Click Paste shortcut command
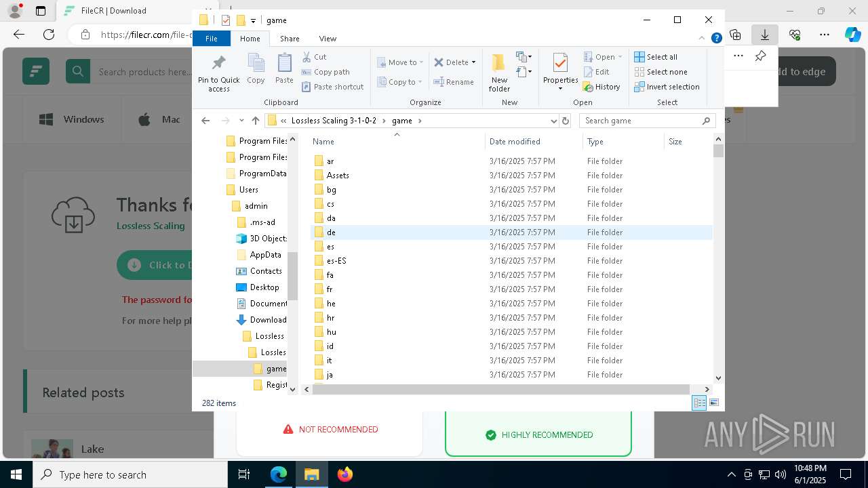868x488 pixels. tap(332, 87)
